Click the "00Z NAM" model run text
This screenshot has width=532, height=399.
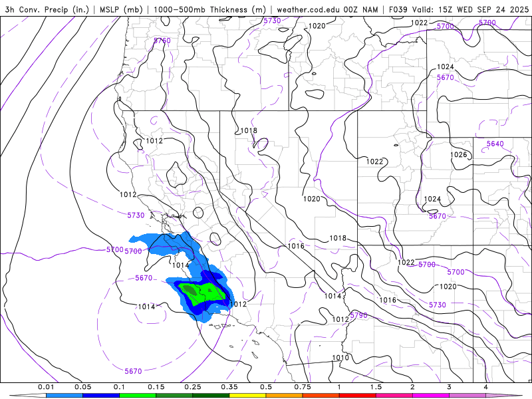coord(360,9)
